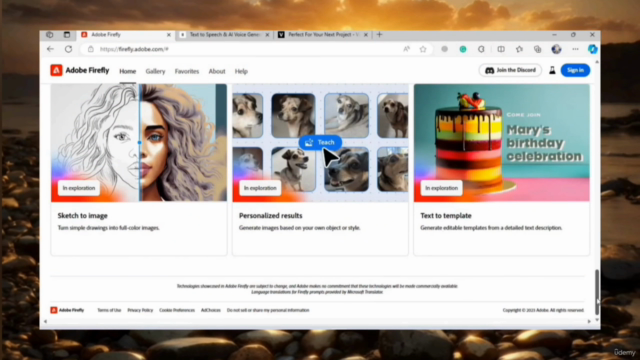Click Do not sell or share my personal information
This screenshot has height=360, width=640.
[x=268, y=310]
